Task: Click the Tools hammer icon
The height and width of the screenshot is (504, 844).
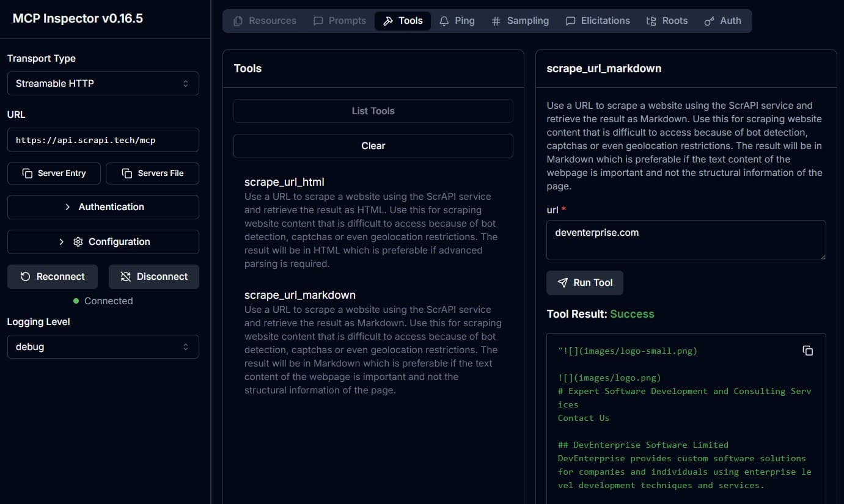Action: 388,20
